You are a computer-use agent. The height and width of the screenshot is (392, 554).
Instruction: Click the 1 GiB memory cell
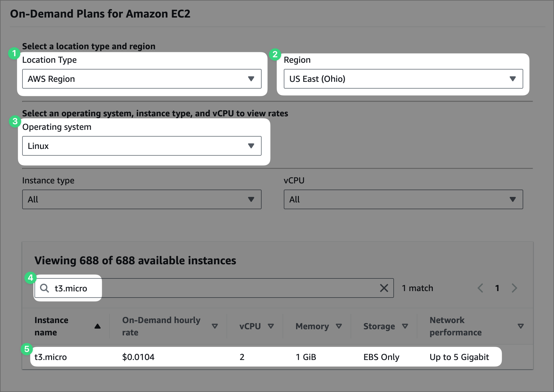click(306, 357)
